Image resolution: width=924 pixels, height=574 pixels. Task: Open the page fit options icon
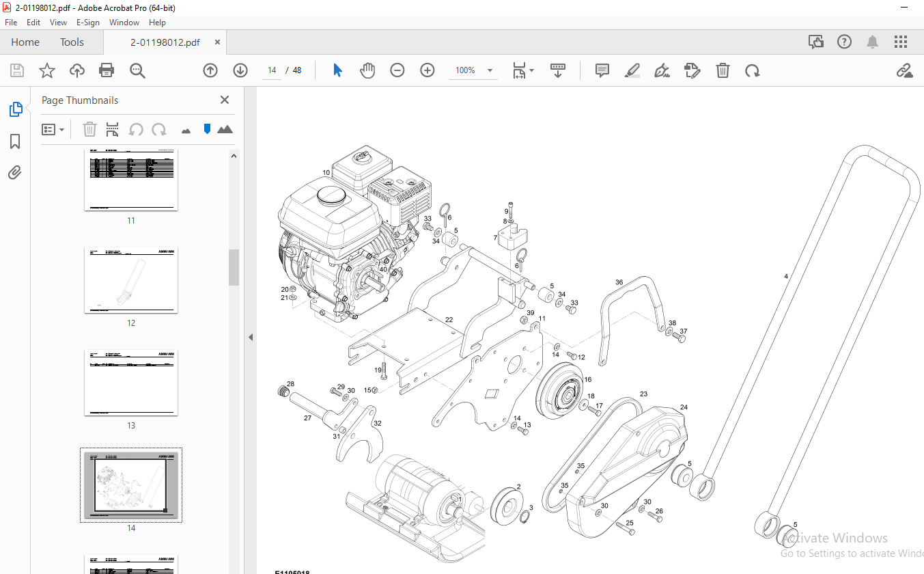point(519,70)
